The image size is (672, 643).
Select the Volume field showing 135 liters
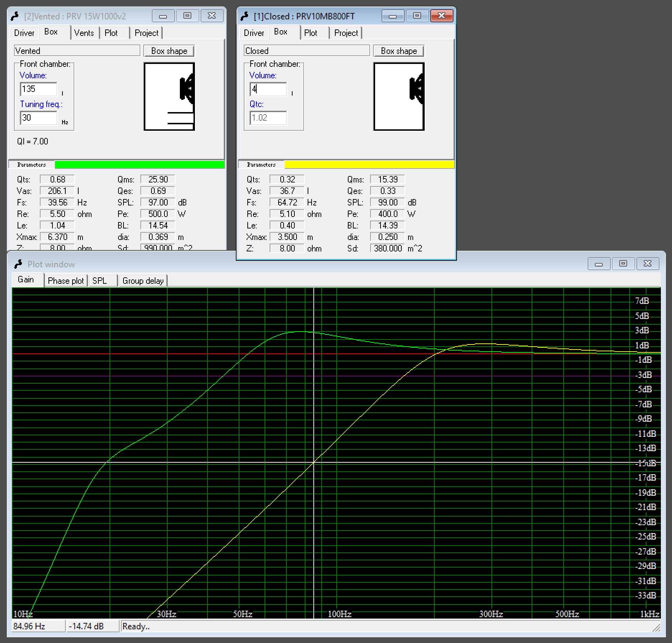coord(38,89)
